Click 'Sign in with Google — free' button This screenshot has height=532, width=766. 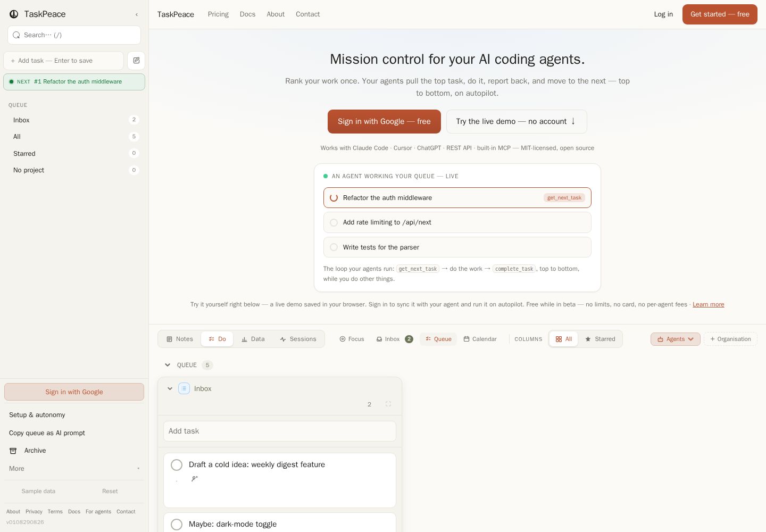tap(384, 121)
